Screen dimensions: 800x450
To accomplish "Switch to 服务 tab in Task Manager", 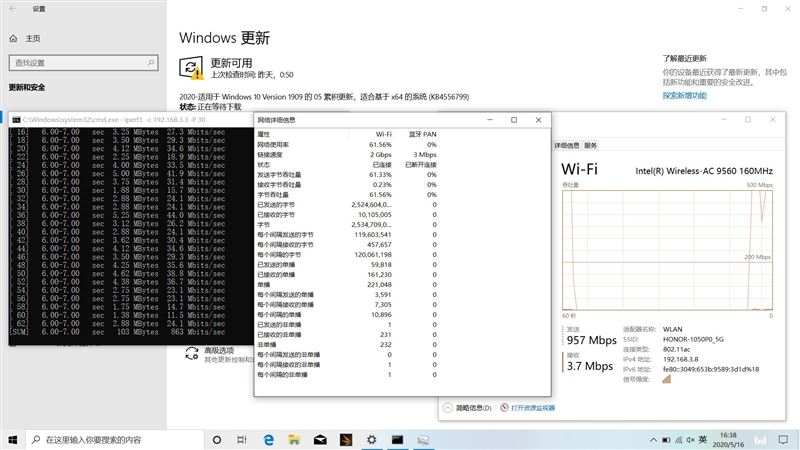I will point(591,145).
